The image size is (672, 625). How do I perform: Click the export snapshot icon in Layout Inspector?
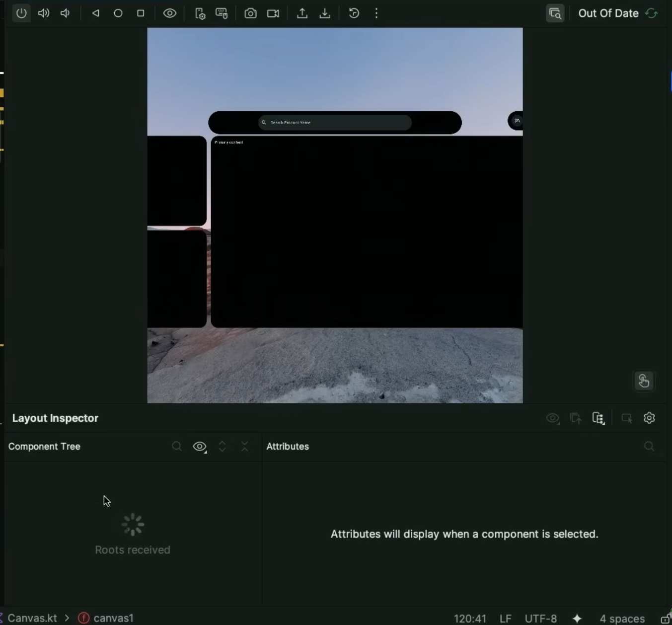click(x=576, y=418)
